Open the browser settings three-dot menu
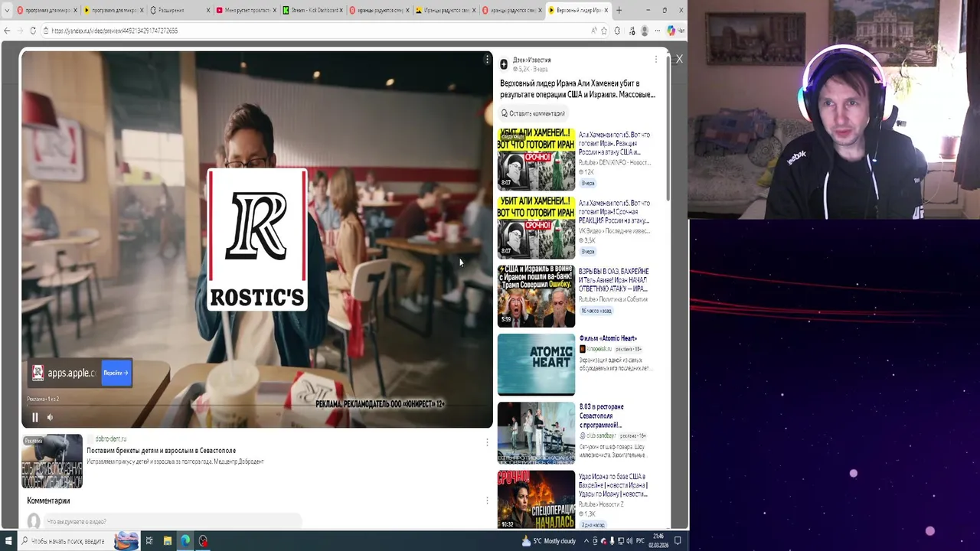Screen dimensions: 980x551 (658, 31)
